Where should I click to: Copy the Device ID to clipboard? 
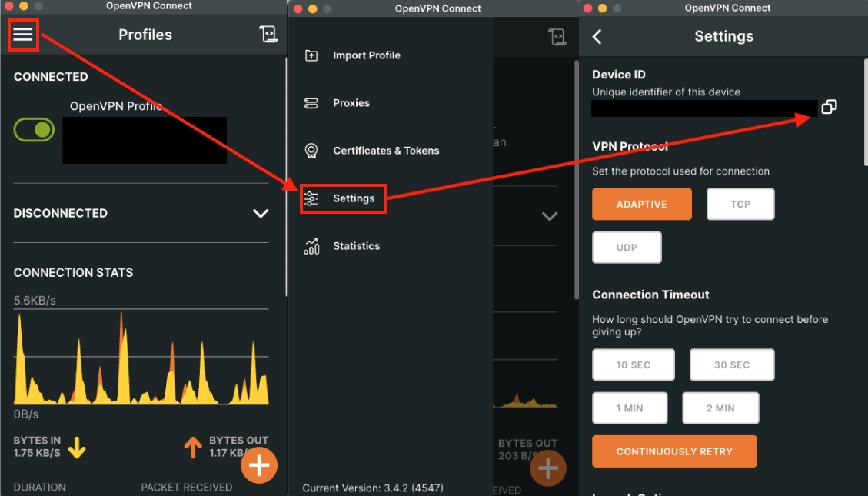click(829, 108)
